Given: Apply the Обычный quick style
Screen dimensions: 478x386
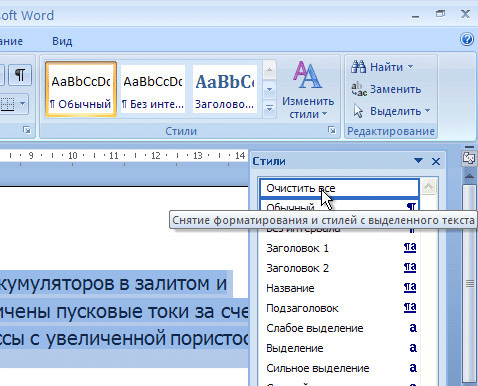Looking at the screenshot, I should [x=81, y=89].
